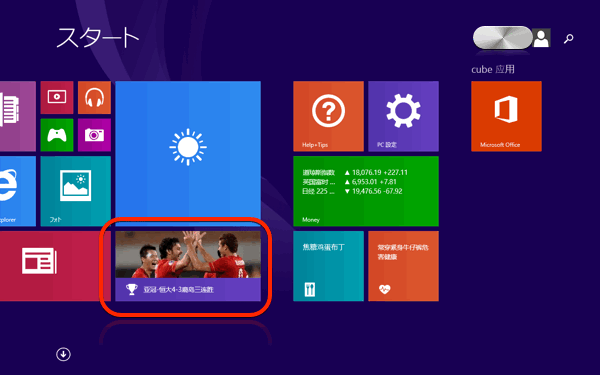600x375 pixels.
Task: Show all apps with down arrow
Action: click(63, 354)
